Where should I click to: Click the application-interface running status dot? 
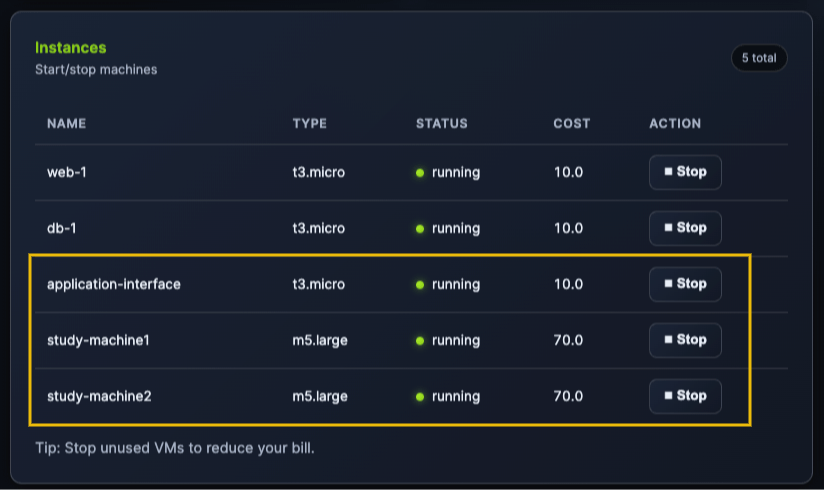click(421, 284)
